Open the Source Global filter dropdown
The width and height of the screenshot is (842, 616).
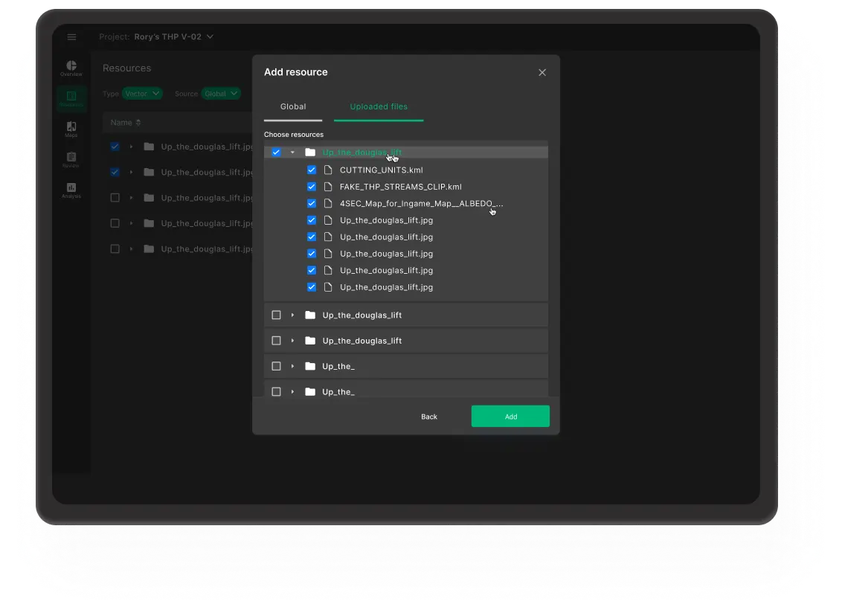(x=221, y=94)
